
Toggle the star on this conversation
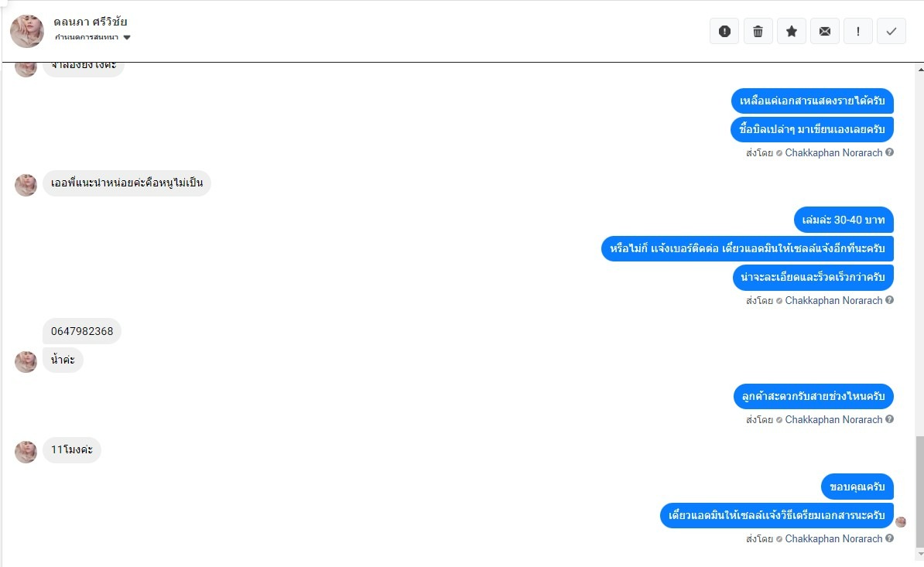coord(791,31)
